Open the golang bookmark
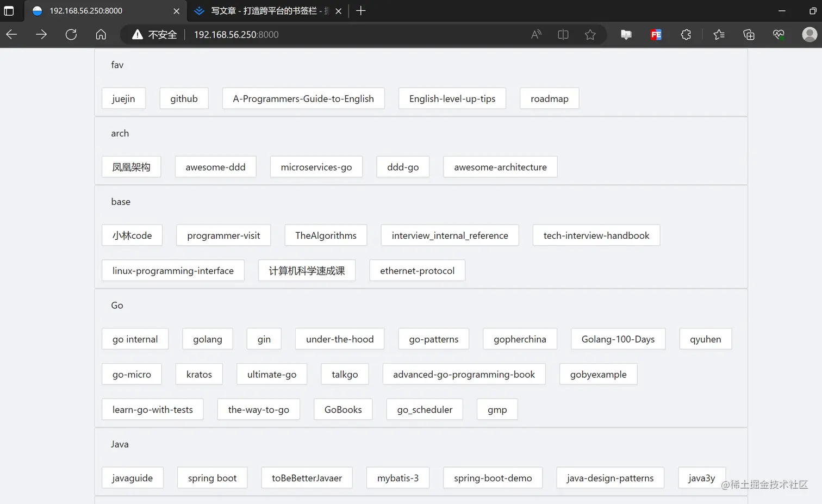This screenshot has width=822, height=504. tap(208, 339)
